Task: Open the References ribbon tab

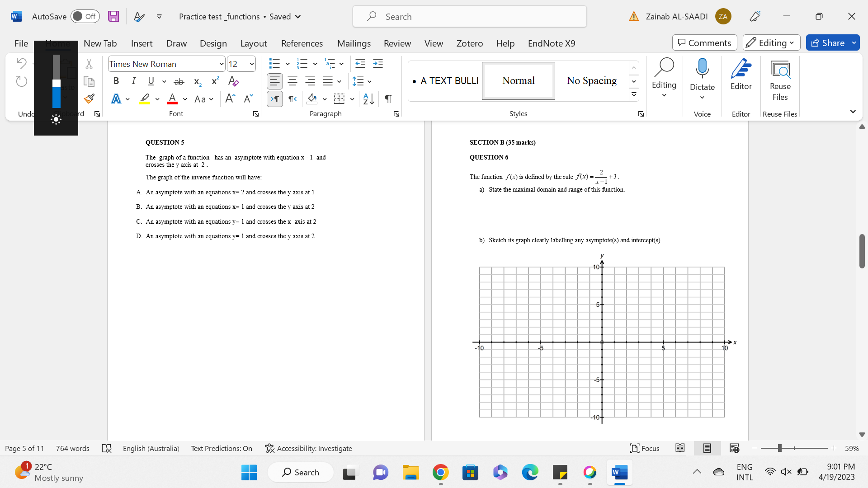Action: tap(302, 43)
